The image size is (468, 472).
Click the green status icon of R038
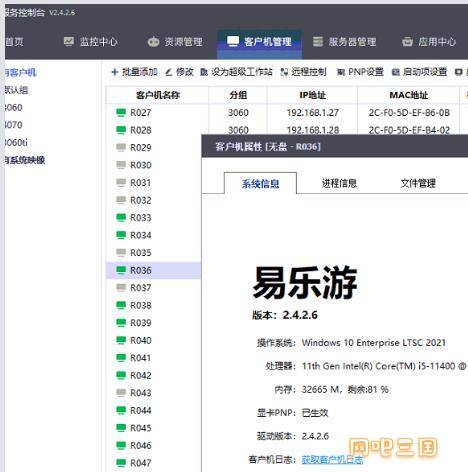(x=121, y=305)
